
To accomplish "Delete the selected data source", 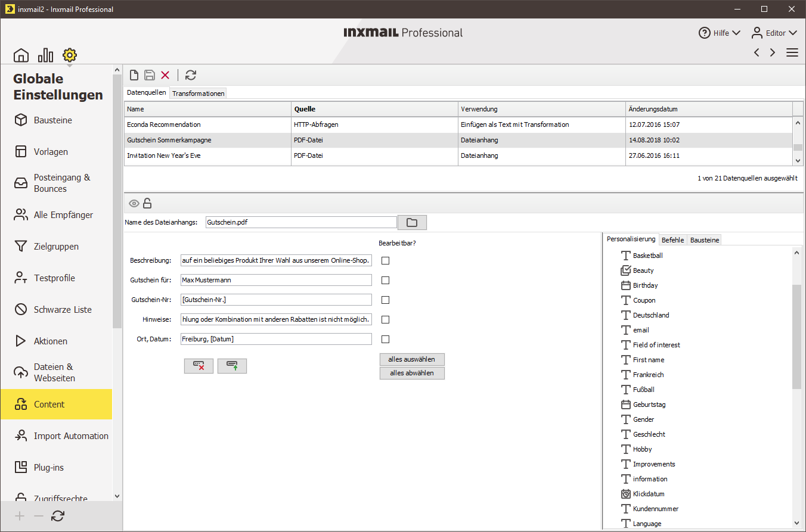I will [x=165, y=75].
